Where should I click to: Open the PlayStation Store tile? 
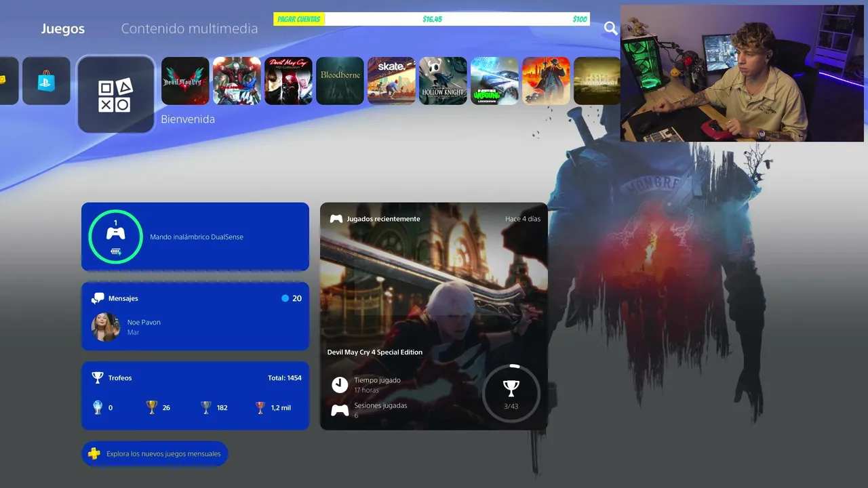(x=46, y=81)
